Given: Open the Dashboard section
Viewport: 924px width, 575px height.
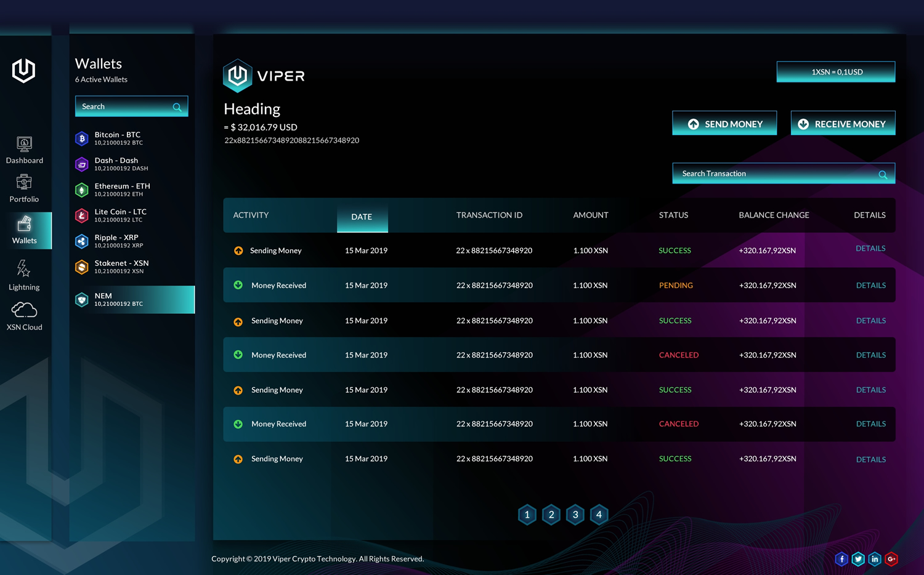Looking at the screenshot, I should [x=24, y=150].
